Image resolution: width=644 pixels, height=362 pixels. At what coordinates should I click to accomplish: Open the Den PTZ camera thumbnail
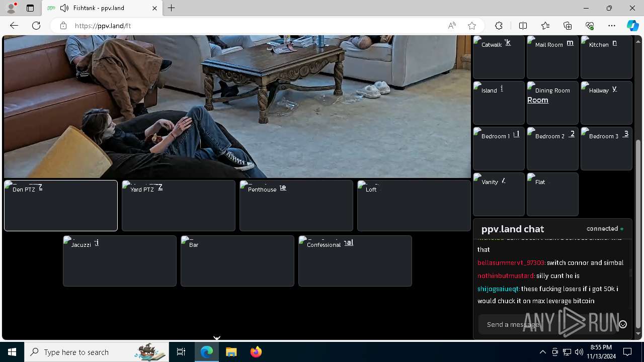coord(61,206)
